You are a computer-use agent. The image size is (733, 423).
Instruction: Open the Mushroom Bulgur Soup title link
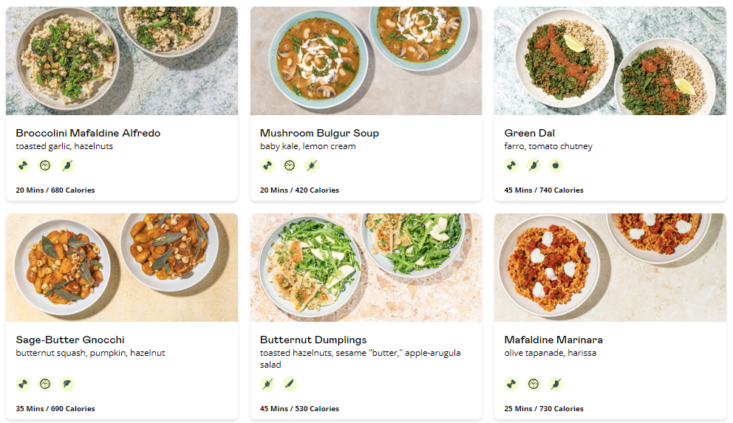pos(319,133)
